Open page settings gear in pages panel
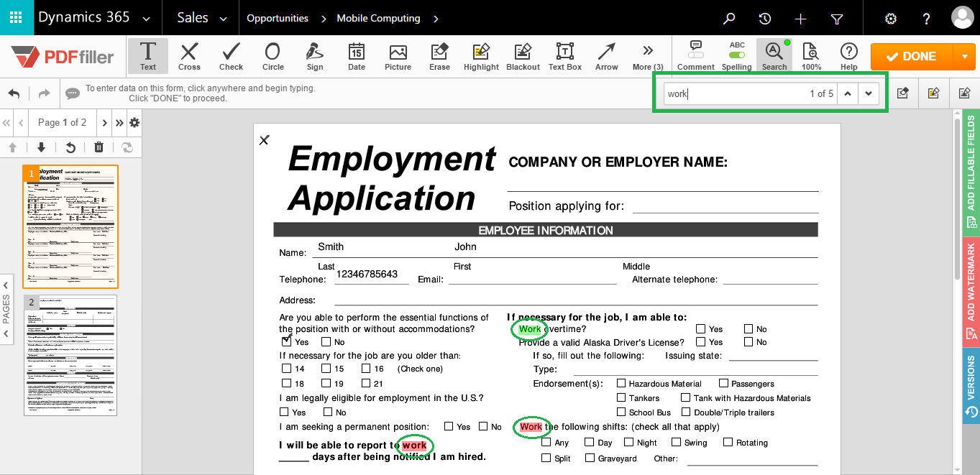The image size is (980, 475). click(134, 123)
